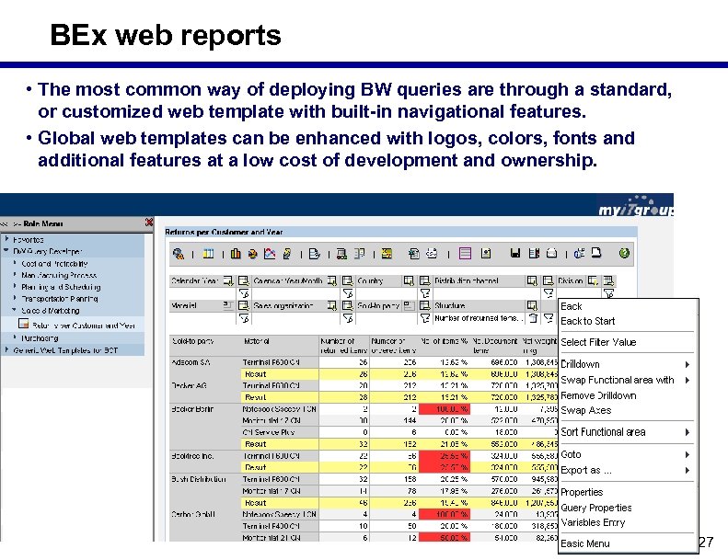The image size is (728, 560).
Task: Choose Back to Start menu entry
Action: (x=587, y=321)
